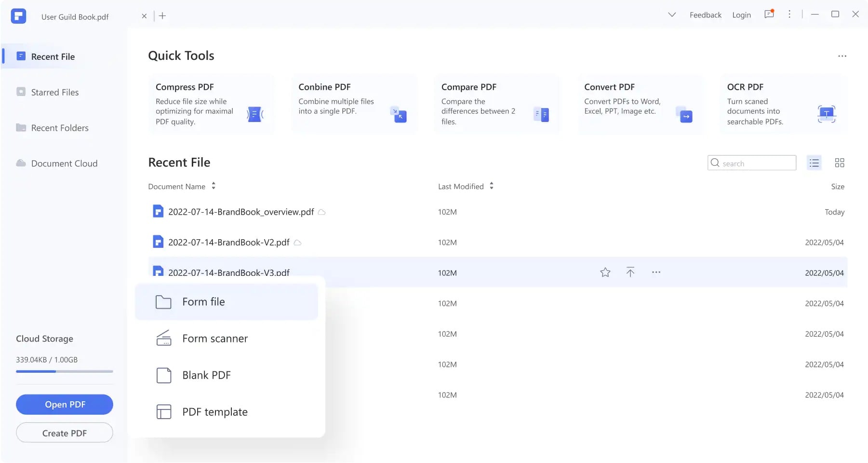Viewport: 868px width, 463px height.
Task: Launch the OCR PDF tool
Action: click(782, 104)
